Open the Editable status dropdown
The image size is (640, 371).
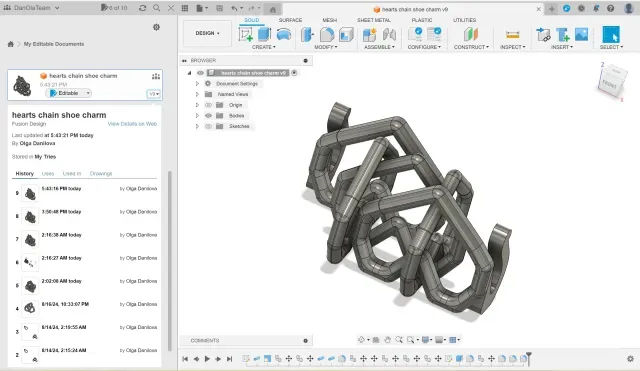click(69, 93)
